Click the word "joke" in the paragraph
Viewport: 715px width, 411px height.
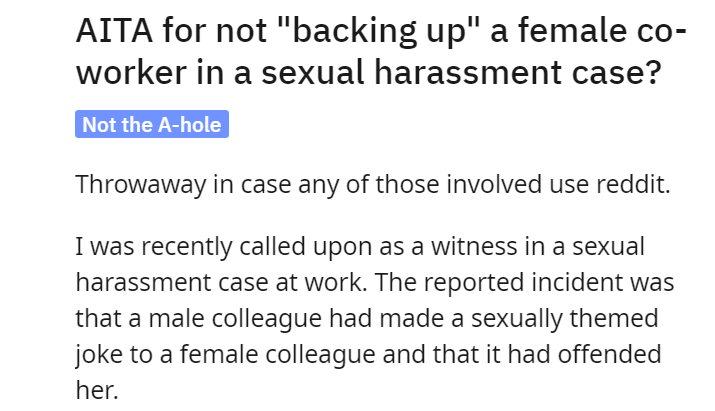(x=99, y=355)
